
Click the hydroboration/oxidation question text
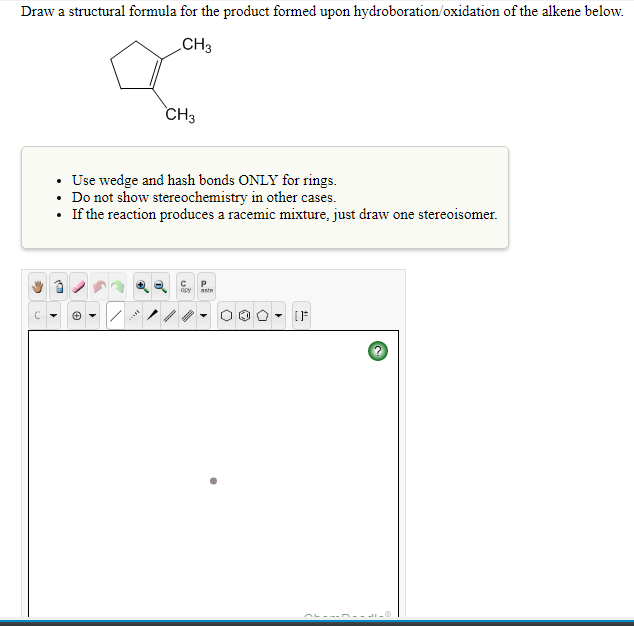(x=322, y=11)
